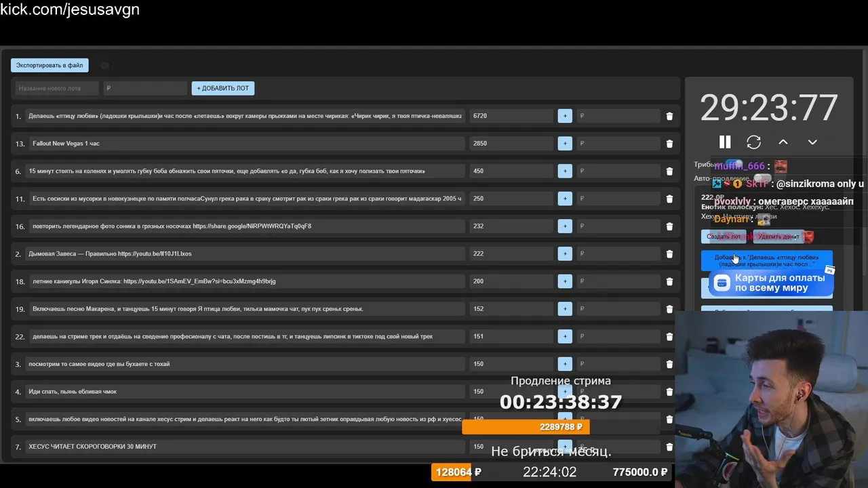Decrease timer using the down chevron

point(812,142)
